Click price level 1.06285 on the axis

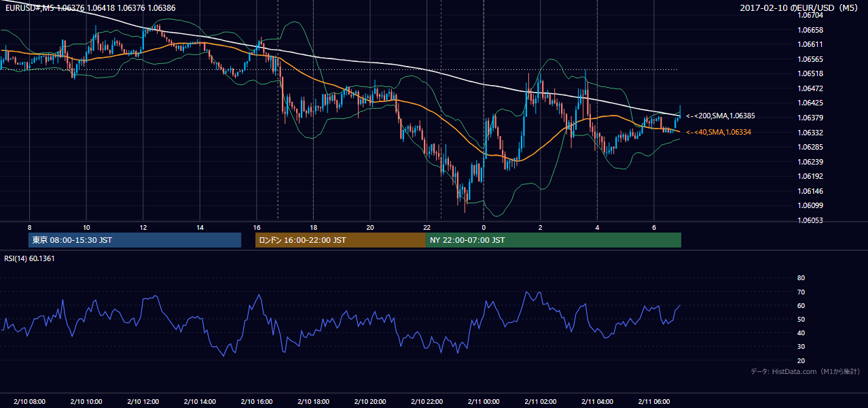point(811,147)
